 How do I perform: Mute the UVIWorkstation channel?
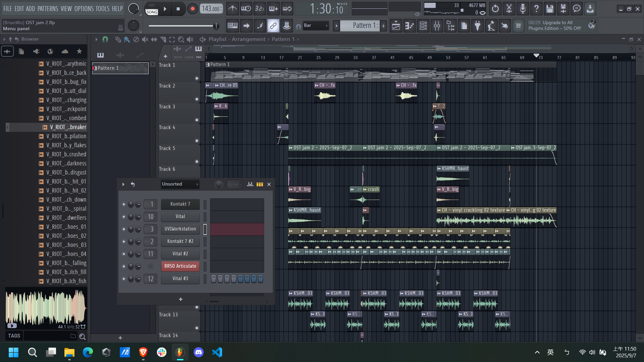[x=124, y=229]
